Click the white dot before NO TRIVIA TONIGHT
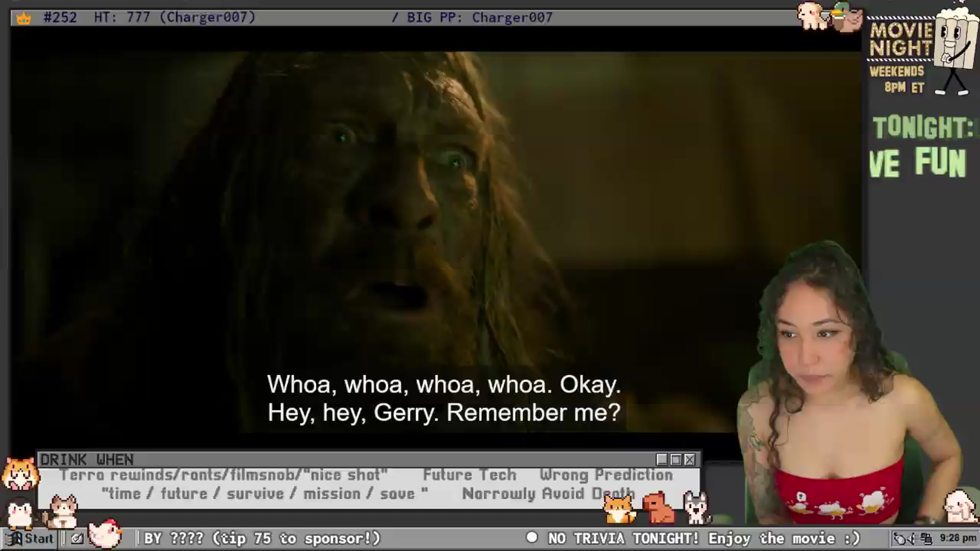Viewport: 980px width, 551px height. coord(532,537)
